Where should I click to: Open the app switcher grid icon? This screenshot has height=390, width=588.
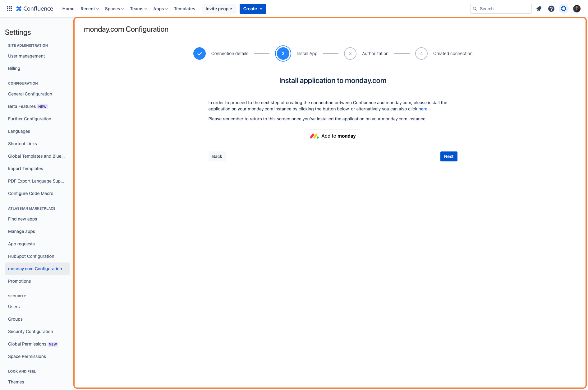point(9,9)
